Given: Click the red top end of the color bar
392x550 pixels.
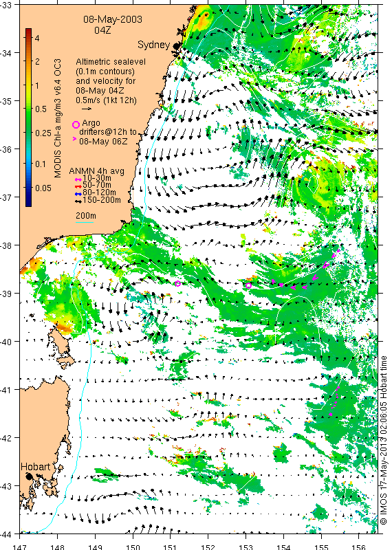Looking at the screenshot, I should coord(28,31).
